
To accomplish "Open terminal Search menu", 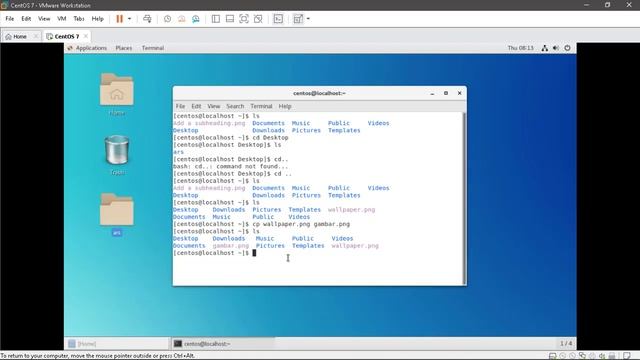I will [x=235, y=106].
